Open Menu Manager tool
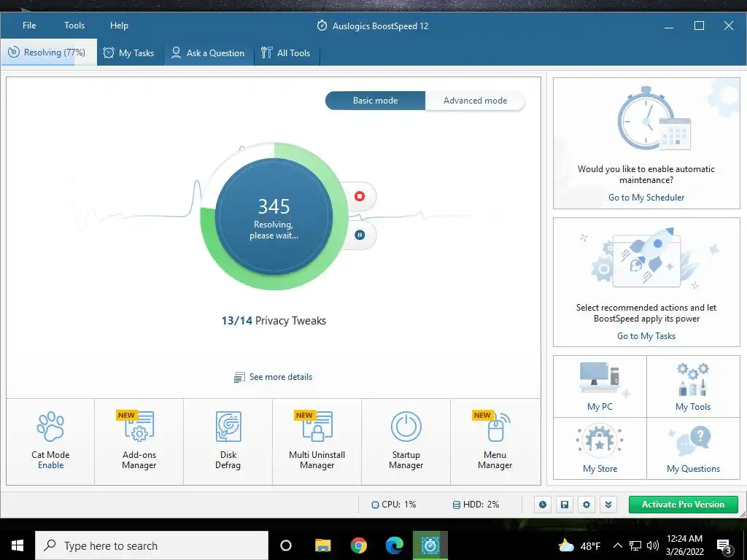Image resolution: width=747 pixels, height=560 pixels. [x=495, y=441]
